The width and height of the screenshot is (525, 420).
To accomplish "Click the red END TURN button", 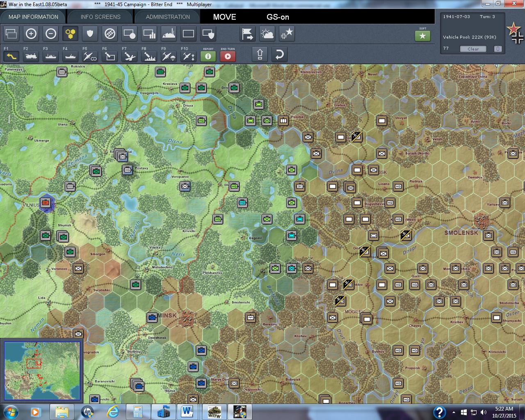I will pyautogui.click(x=228, y=56).
